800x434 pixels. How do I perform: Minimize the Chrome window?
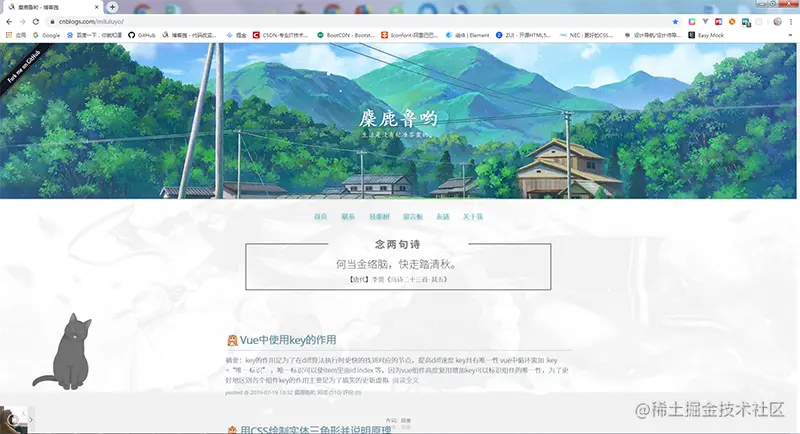click(761, 4)
